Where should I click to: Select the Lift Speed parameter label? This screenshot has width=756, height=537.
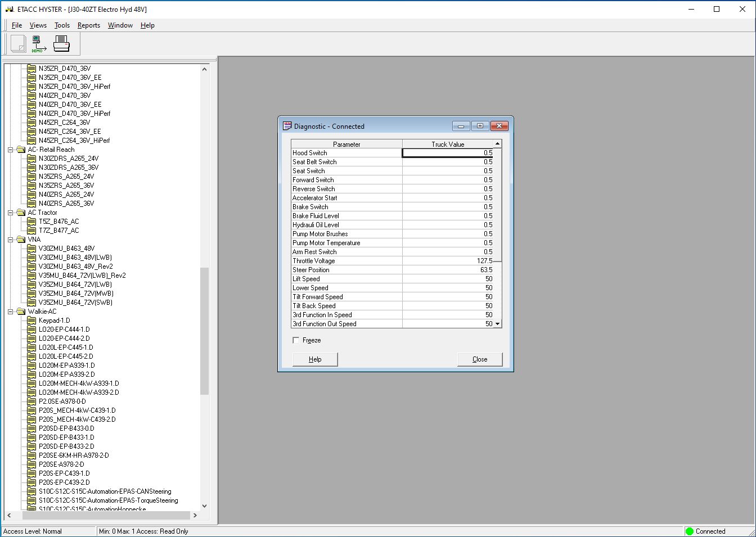(306, 279)
